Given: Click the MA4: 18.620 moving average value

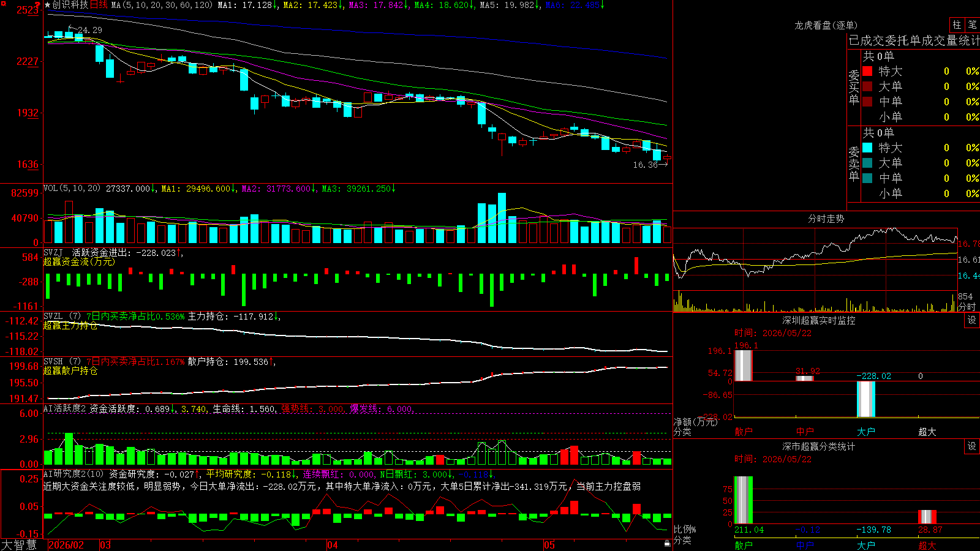Looking at the screenshot, I should (443, 5).
